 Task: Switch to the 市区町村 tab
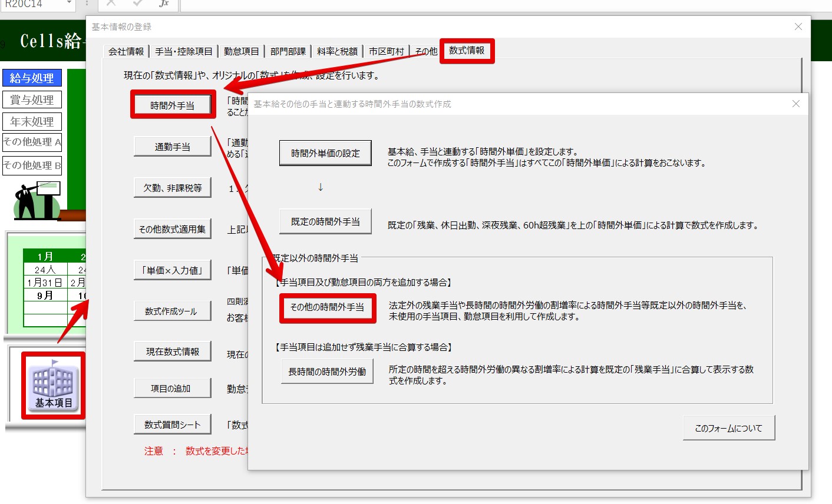pos(387,52)
